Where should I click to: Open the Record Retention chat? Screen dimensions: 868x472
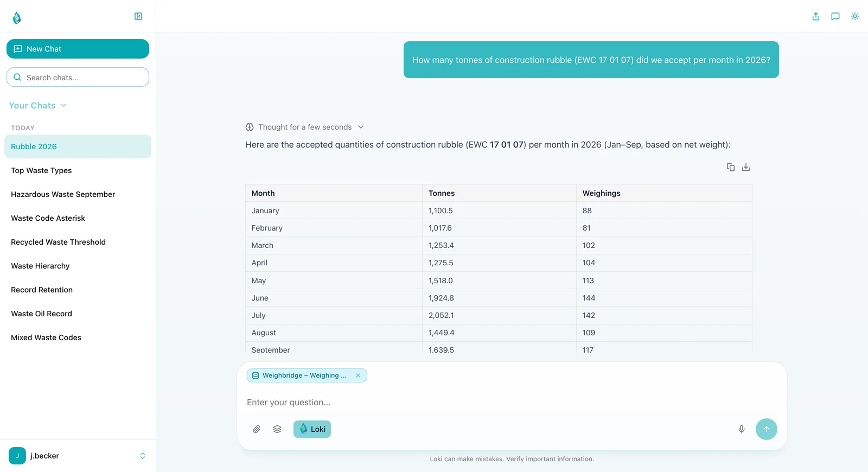tap(78, 290)
